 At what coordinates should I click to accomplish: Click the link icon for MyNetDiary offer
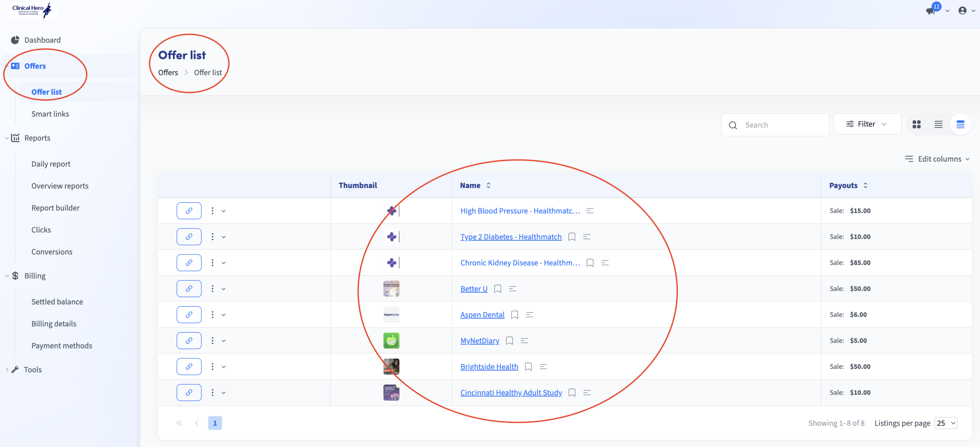(189, 341)
